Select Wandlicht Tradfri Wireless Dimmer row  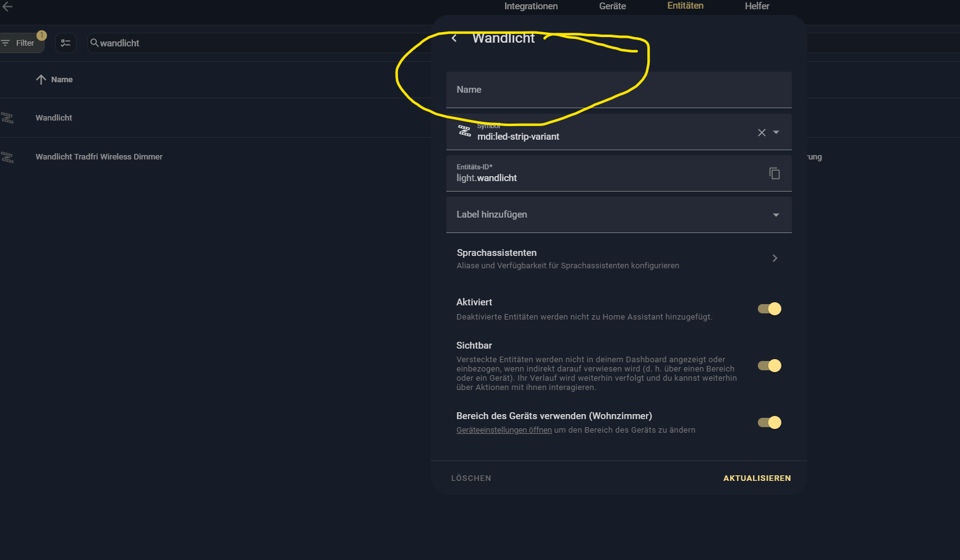[215, 157]
